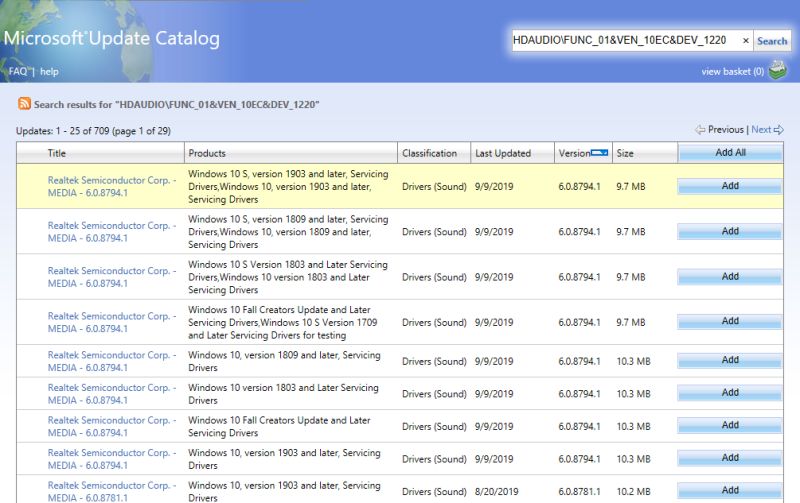Click the RSS feed icon beside Search results

tap(24, 104)
